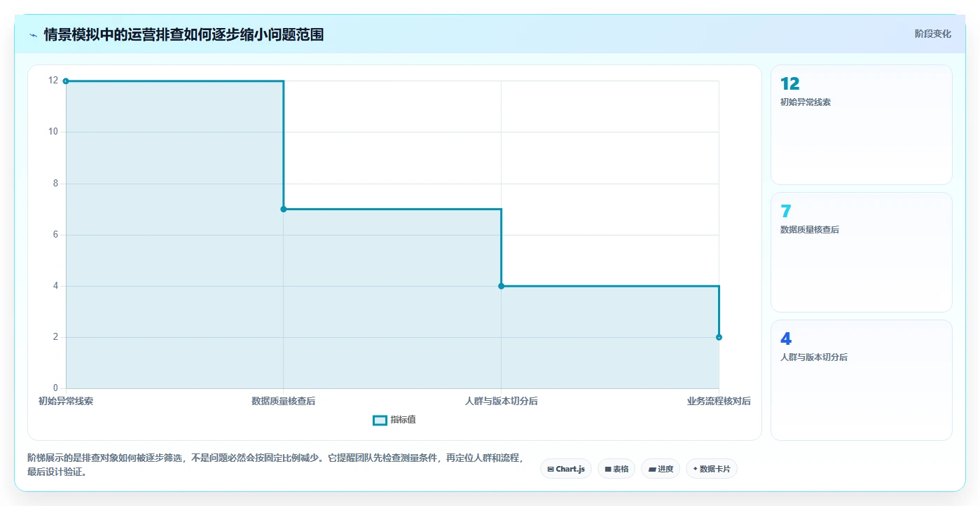
Task: Click the 12 stat card number
Action: [789, 84]
